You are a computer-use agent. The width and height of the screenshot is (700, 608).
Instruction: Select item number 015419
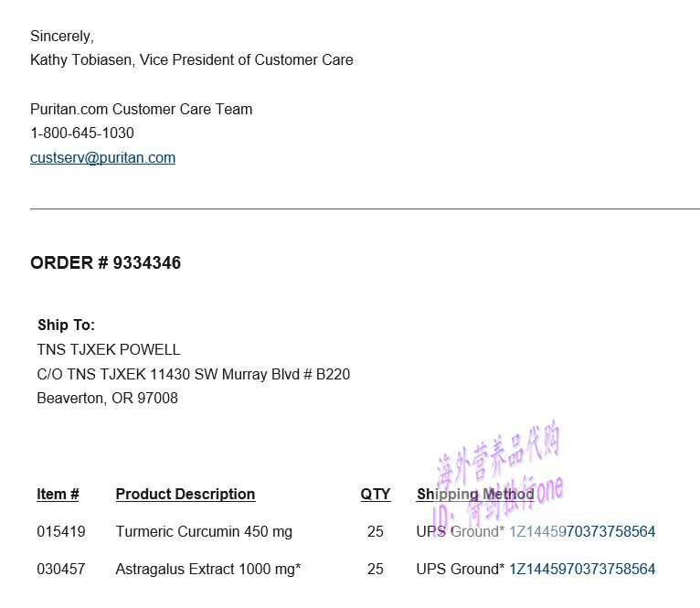pyautogui.click(x=61, y=531)
